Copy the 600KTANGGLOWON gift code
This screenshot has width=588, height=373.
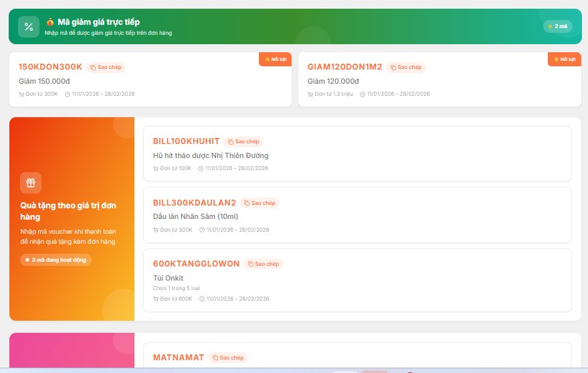click(264, 264)
